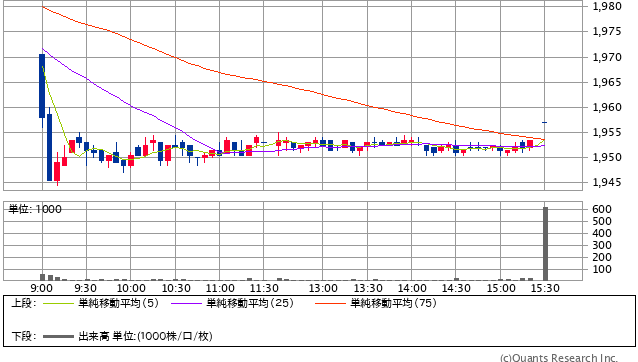The width and height of the screenshot is (638, 362).
Task: Click the gray 出来高 legend line
Action: 58,337
